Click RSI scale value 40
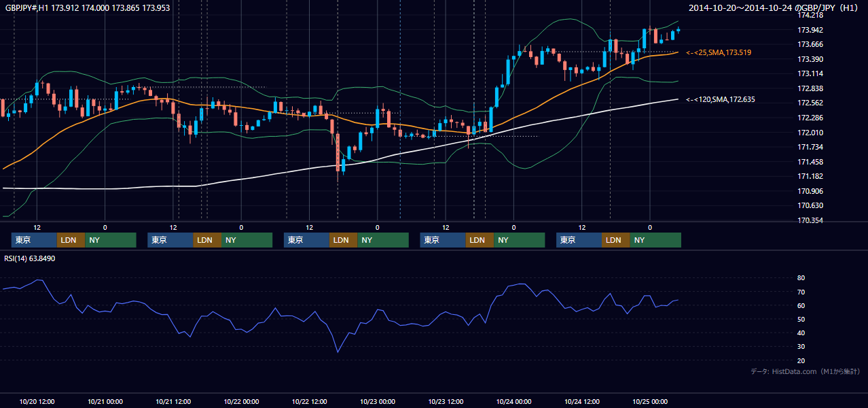 tap(801, 333)
